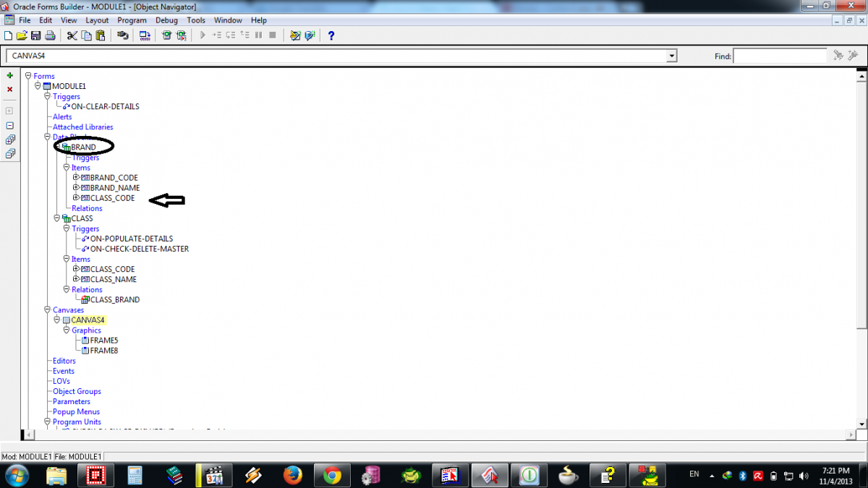Viewport: 868px width, 488px height.
Task: Click the Cut scissors icon
Action: coord(72,35)
